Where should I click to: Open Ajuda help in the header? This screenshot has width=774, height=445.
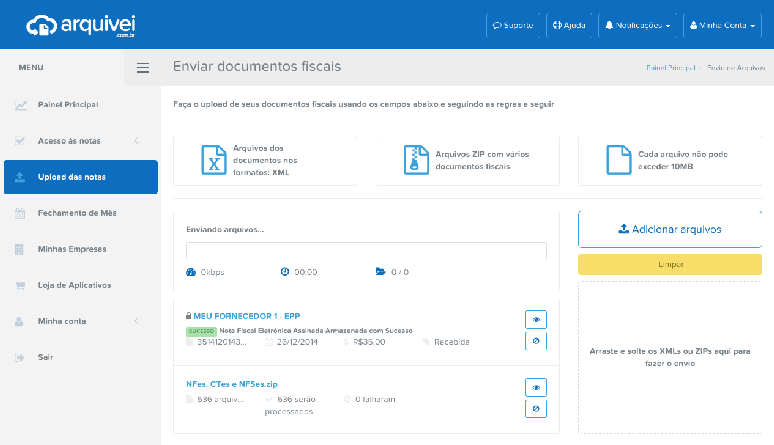tap(569, 25)
